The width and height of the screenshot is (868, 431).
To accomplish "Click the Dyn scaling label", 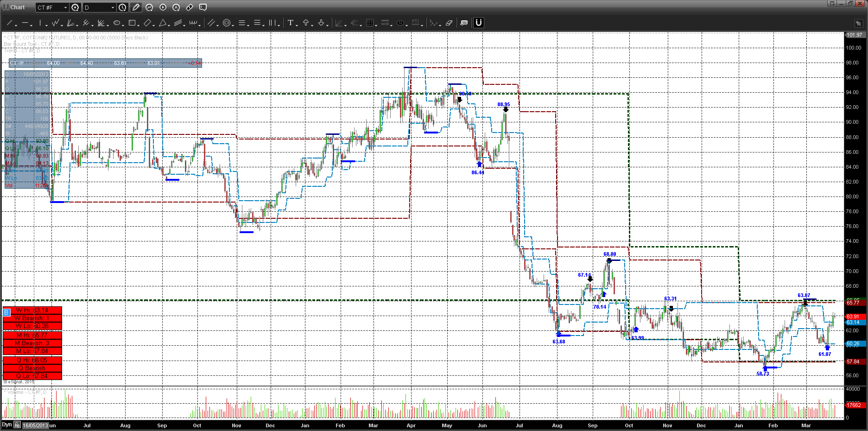I will click(6, 425).
